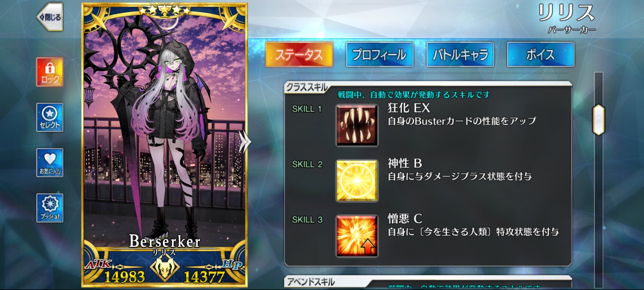Click the white scrollbar handle
The height and width of the screenshot is (290, 644).
(x=599, y=120)
